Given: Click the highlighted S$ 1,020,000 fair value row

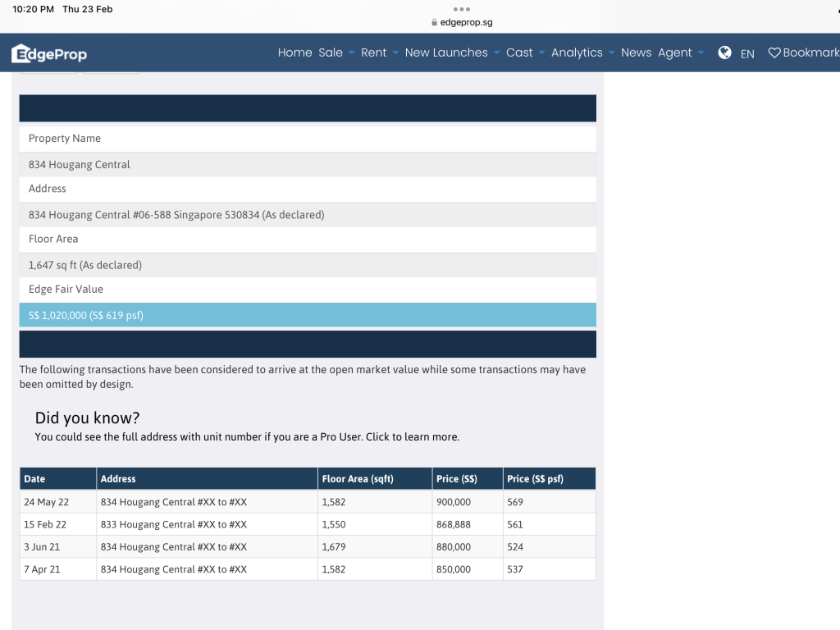Looking at the screenshot, I should pos(307,315).
